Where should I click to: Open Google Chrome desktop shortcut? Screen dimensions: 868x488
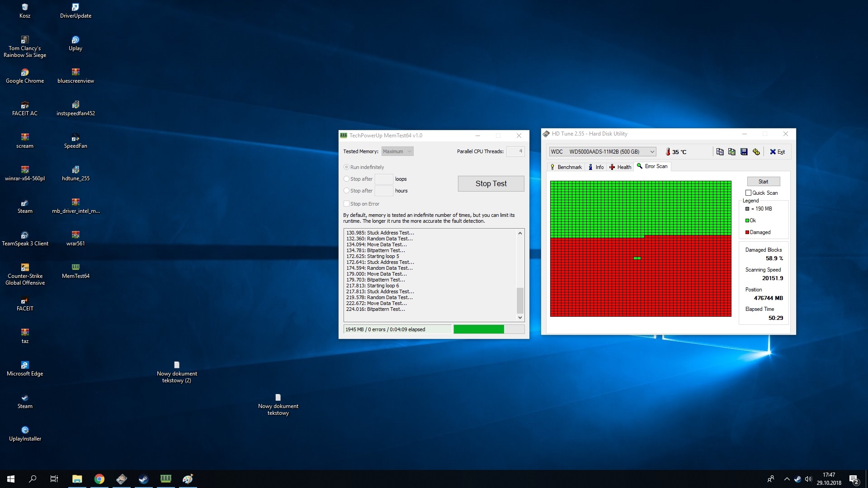[25, 76]
